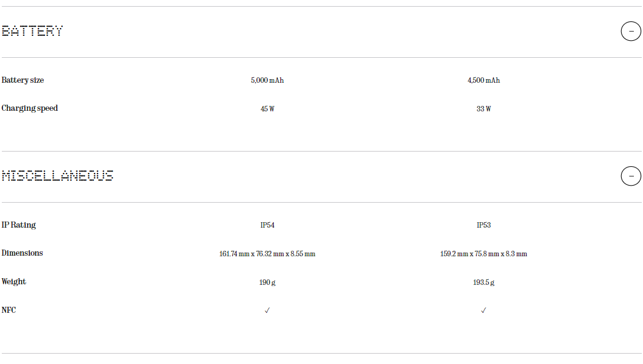Image resolution: width=643 pixels, height=364 pixels.
Task: Click the IP54 rating value
Action: 268,225
